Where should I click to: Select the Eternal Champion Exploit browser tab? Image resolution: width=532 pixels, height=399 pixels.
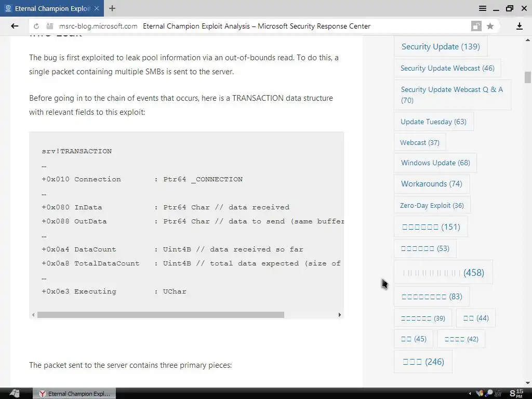pyautogui.click(x=52, y=8)
